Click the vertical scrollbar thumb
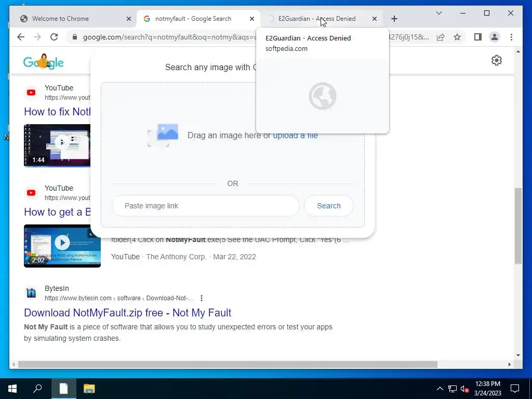The height and width of the screenshot is (399, 532). tap(518, 225)
